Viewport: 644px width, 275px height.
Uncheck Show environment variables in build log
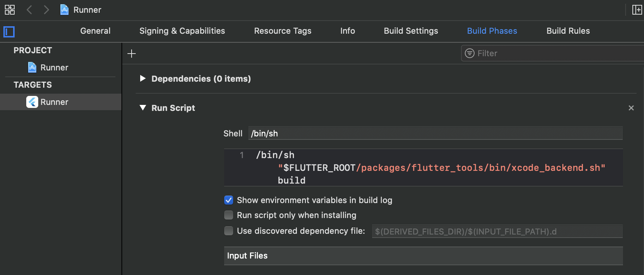[228, 200]
